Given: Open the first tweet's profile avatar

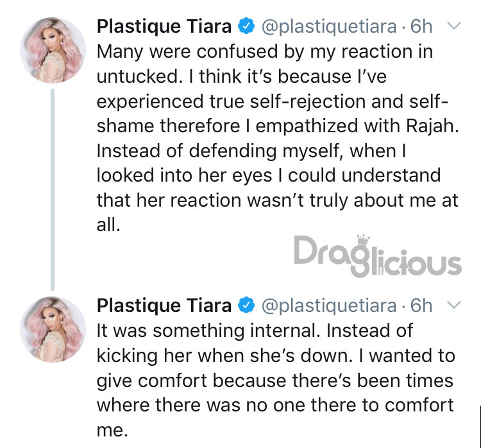Looking at the screenshot, I should 53,50.
